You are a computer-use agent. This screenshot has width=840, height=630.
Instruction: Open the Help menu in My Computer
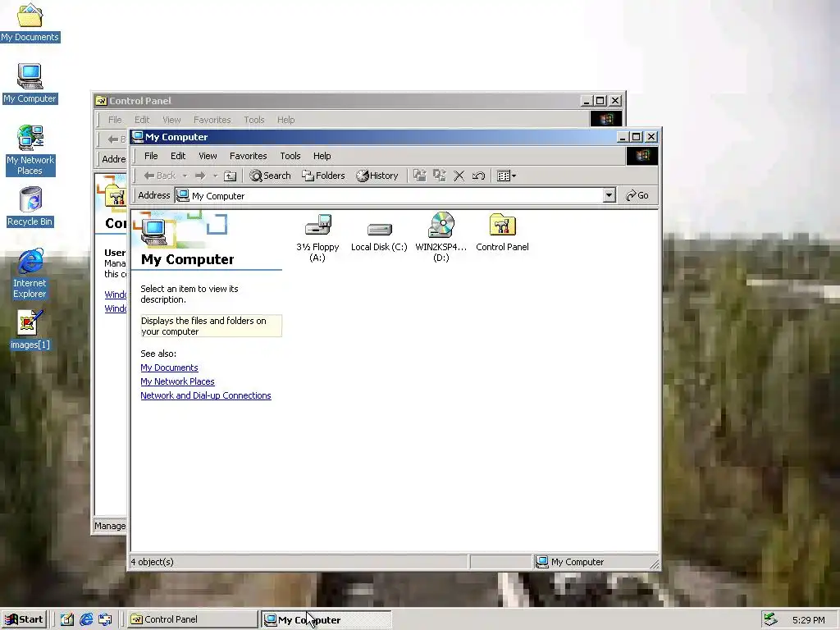pos(322,156)
